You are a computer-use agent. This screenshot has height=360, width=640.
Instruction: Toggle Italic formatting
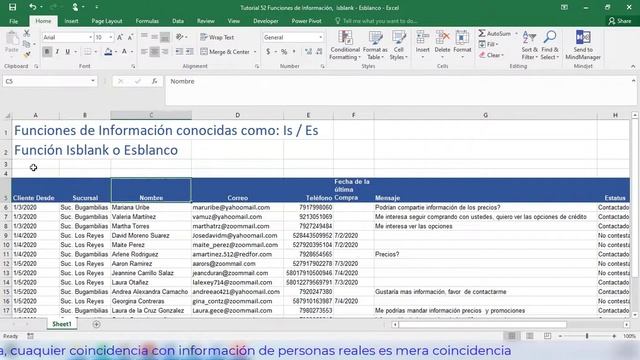coord(57,52)
